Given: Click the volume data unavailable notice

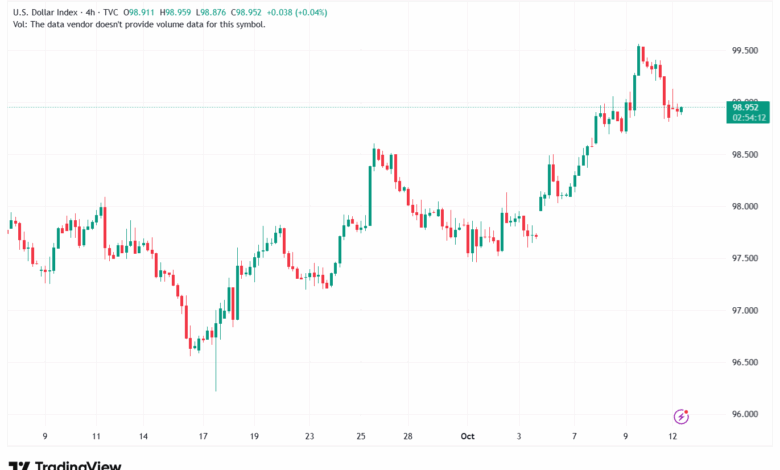Looking at the screenshot, I should 139,24.
